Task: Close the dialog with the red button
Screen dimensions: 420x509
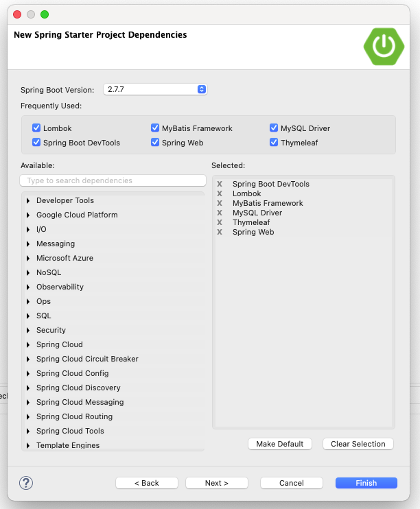Action: tap(17, 14)
